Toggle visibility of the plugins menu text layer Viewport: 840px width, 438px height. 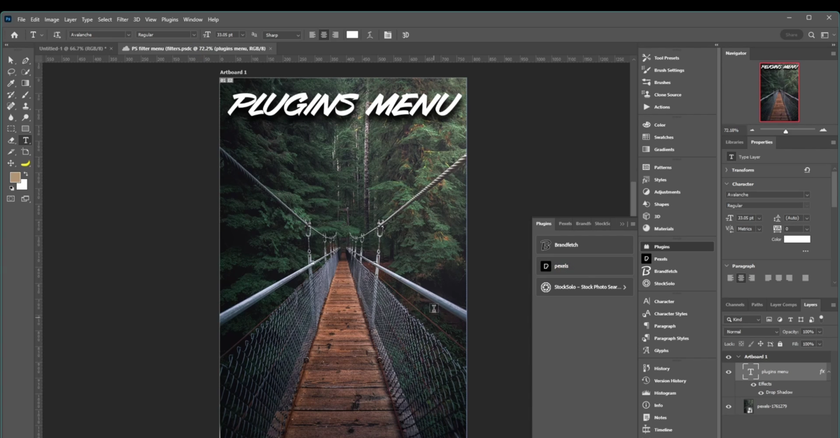(x=728, y=371)
